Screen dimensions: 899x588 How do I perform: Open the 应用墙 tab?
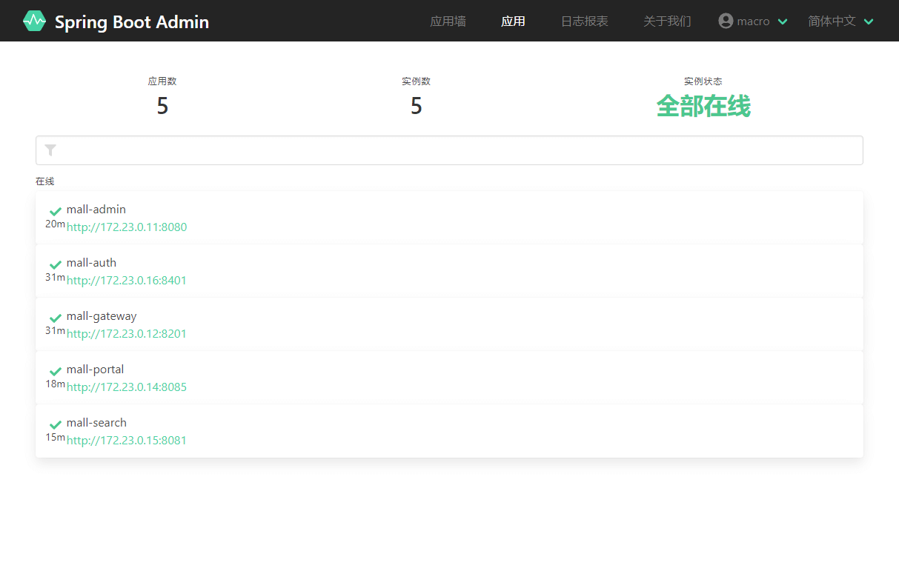[x=448, y=21]
